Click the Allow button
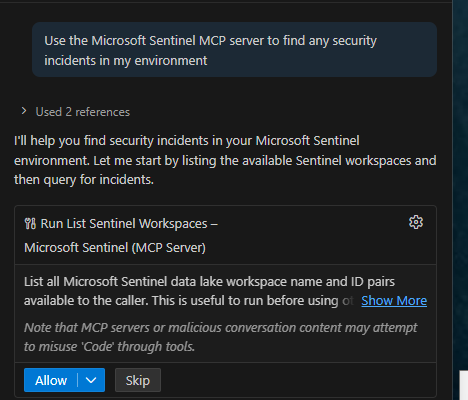This screenshot has width=468, height=400. [x=51, y=380]
